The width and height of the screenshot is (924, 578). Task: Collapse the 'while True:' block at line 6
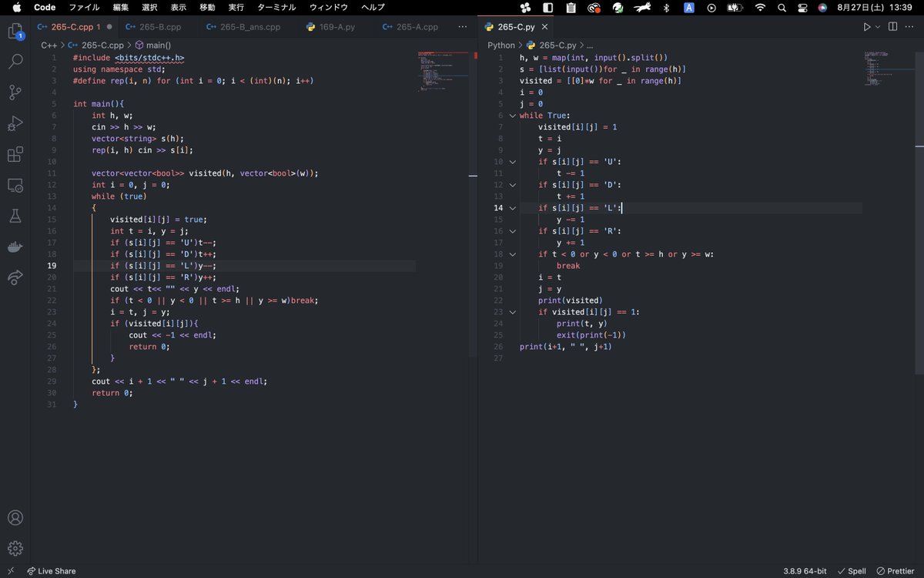pos(512,116)
